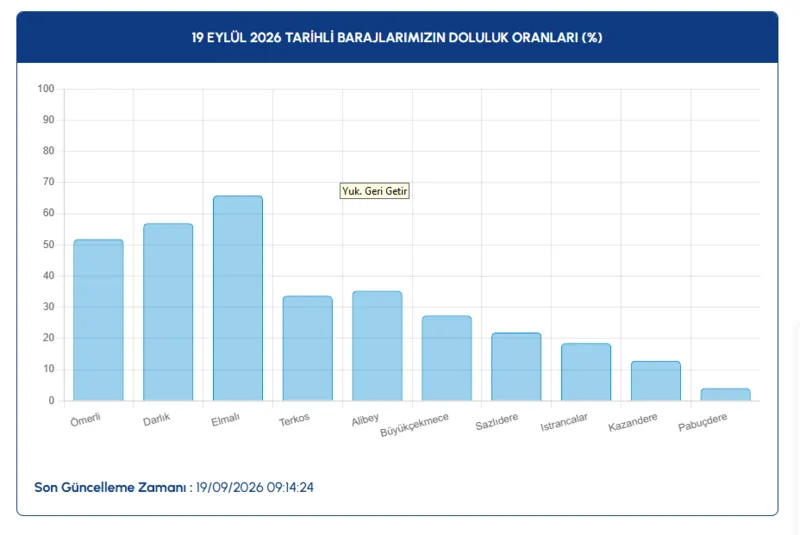
Task: Click the Son Güncelleme Zamanı text
Action: [x=110, y=488]
